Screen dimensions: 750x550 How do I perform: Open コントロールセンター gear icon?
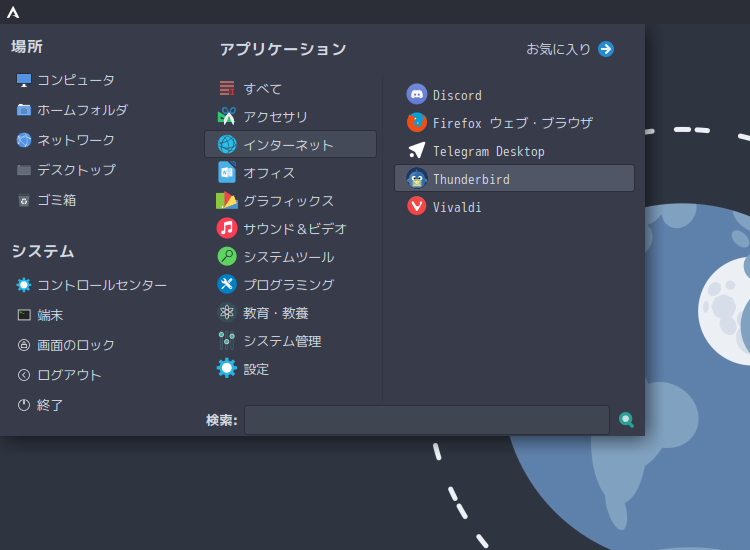(x=23, y=285)
